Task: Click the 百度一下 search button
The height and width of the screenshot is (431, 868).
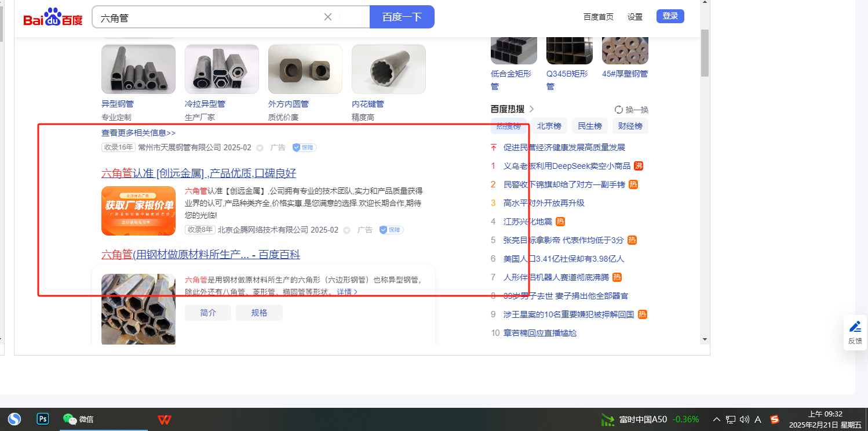Action: coord(402,17)
